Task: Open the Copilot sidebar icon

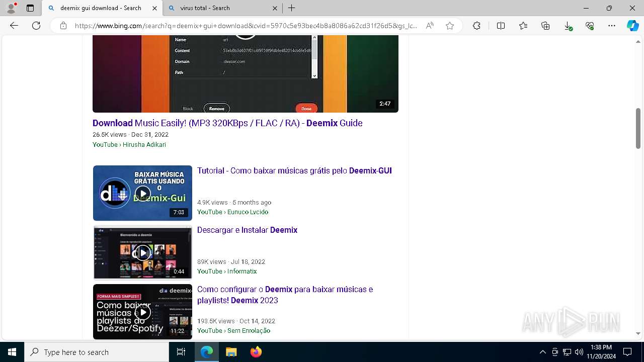Action: tap(633, 26)
